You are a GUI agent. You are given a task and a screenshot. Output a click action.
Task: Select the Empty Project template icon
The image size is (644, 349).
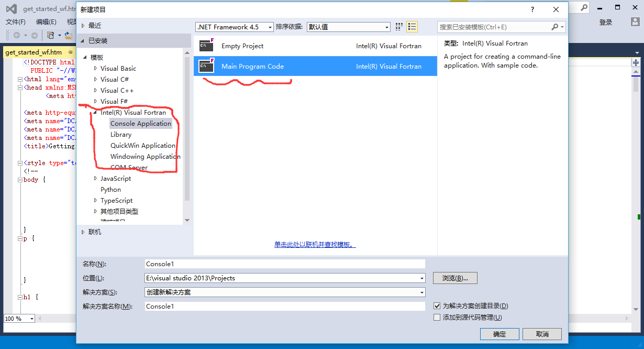[207, 46]
